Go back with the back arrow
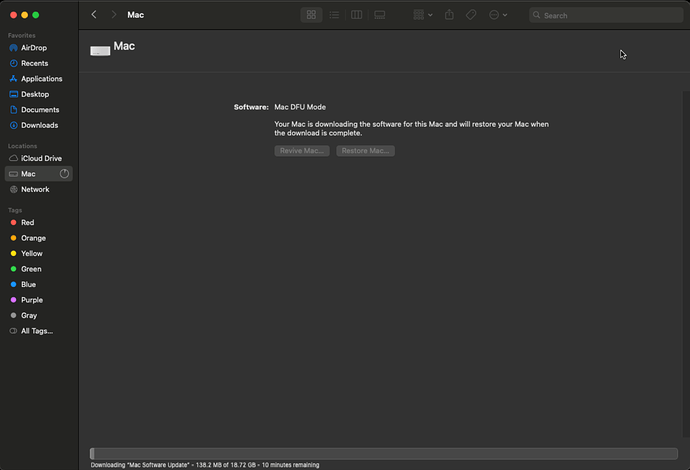The height and width of the screenshot is (470, 690). click(x=94, y=15)
